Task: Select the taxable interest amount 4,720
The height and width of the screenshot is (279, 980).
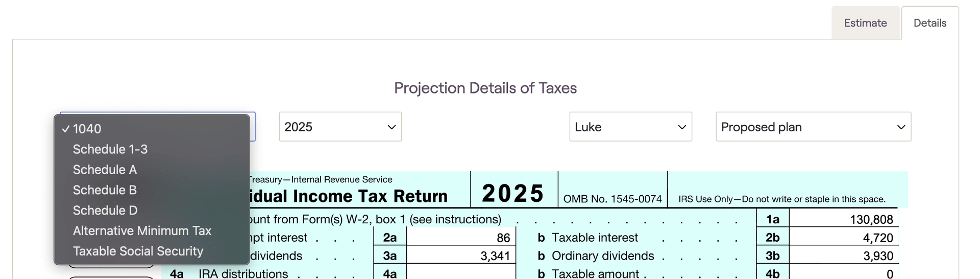Action: tap(877, 238)
